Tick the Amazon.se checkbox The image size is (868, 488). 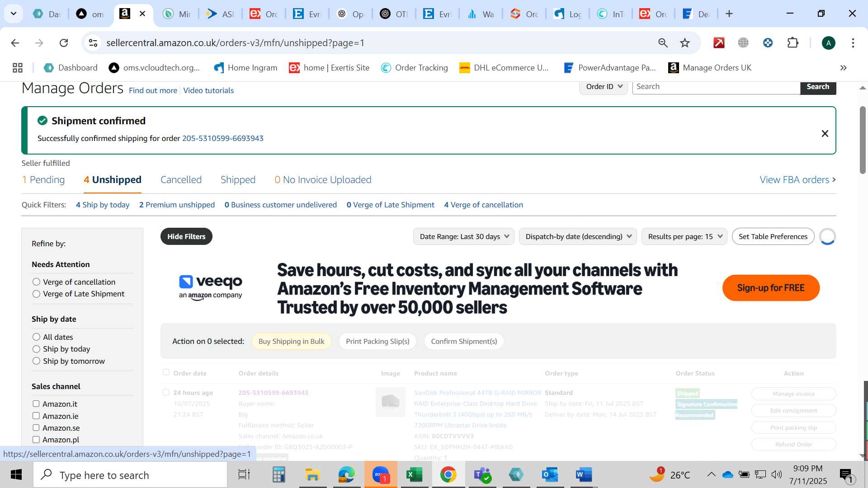coord(36,428)
